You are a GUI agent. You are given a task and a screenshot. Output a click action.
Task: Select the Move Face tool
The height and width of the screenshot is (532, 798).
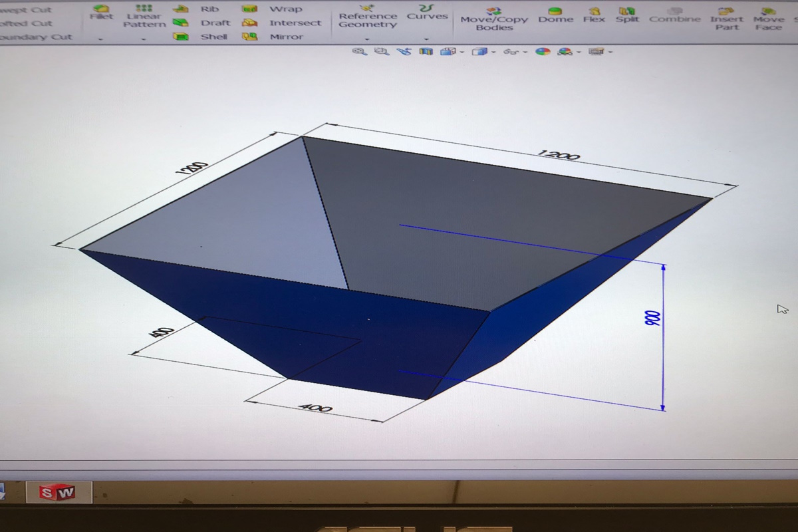coord(769,19)
